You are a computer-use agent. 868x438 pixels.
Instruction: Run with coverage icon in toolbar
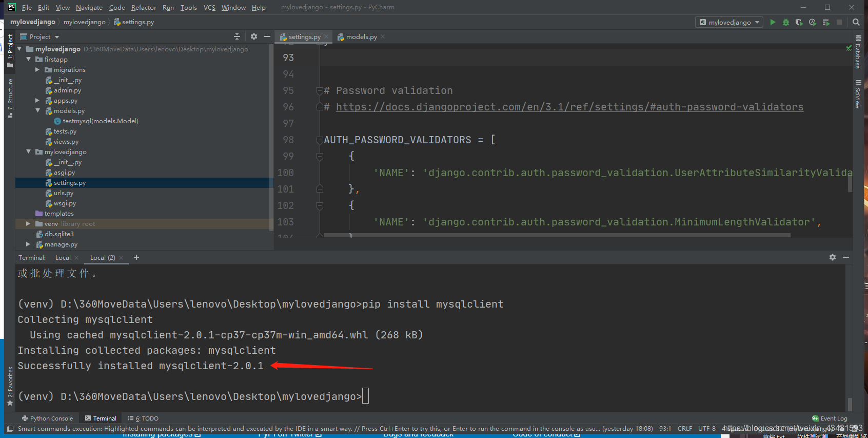pyautogui.click(x=799, y=22)
